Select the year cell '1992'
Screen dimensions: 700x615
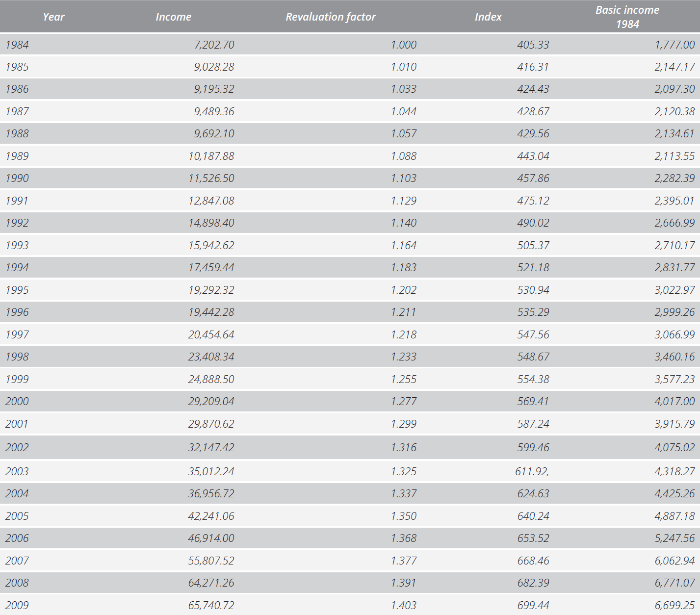click(17, 223)
